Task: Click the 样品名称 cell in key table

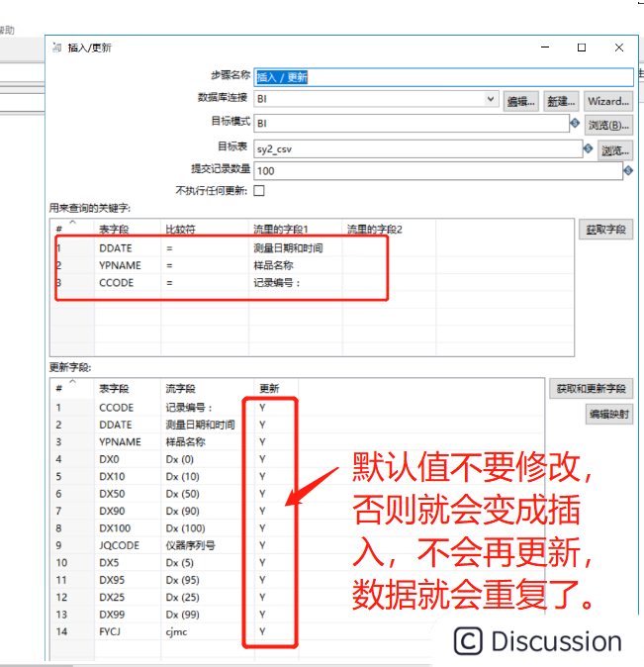Action: point(273,265)
